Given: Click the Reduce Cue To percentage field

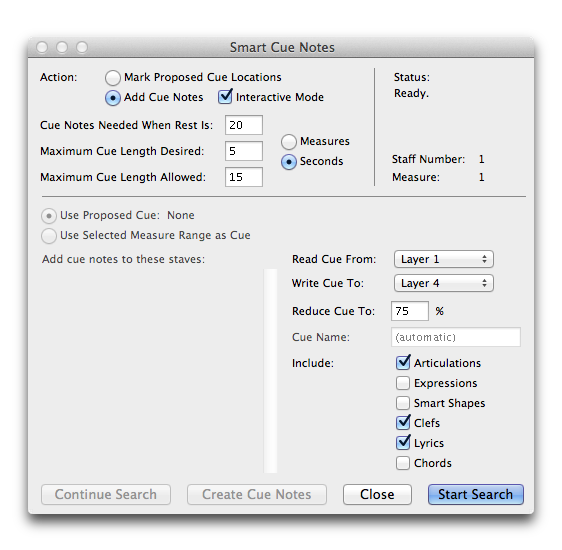Looking at the screenshot, I should [410, 311].
